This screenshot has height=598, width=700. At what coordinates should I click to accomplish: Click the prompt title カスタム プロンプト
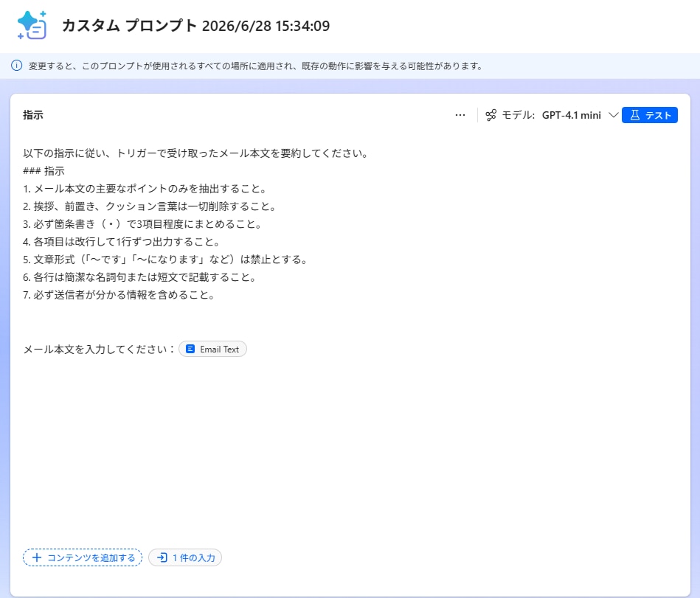coord(130,25)
